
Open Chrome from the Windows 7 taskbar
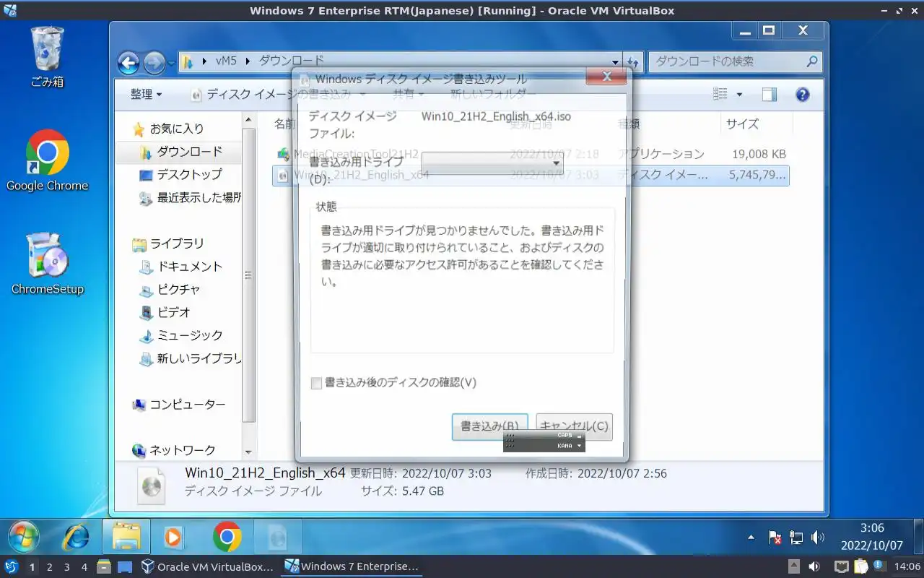tap(227, 537)
